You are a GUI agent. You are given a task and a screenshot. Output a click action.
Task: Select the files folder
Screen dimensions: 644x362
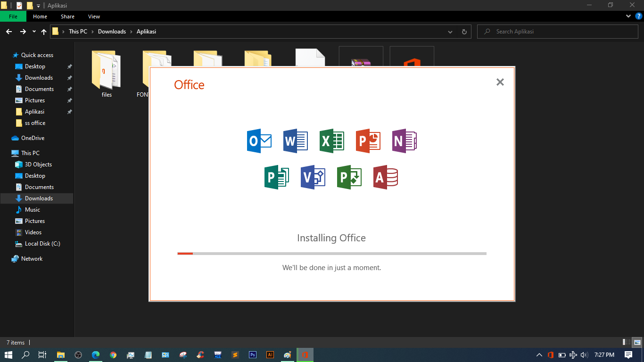pyautogui.click(x=107, y=73)
